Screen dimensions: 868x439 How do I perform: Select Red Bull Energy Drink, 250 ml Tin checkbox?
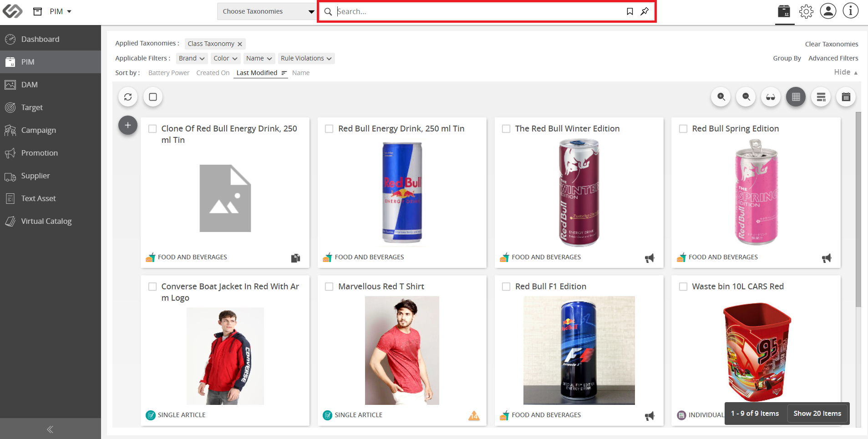point(329,129)
